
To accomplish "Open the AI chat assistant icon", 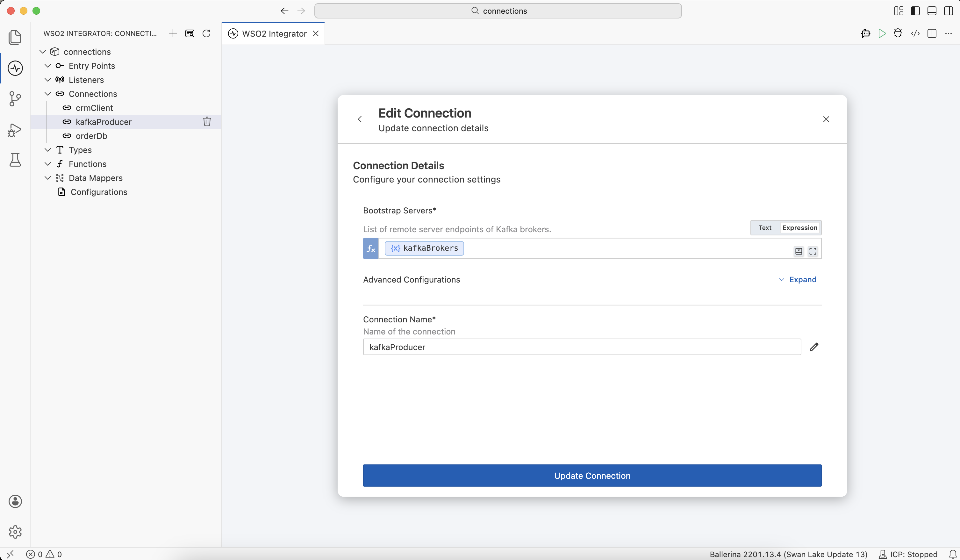I will click(865, 33).
